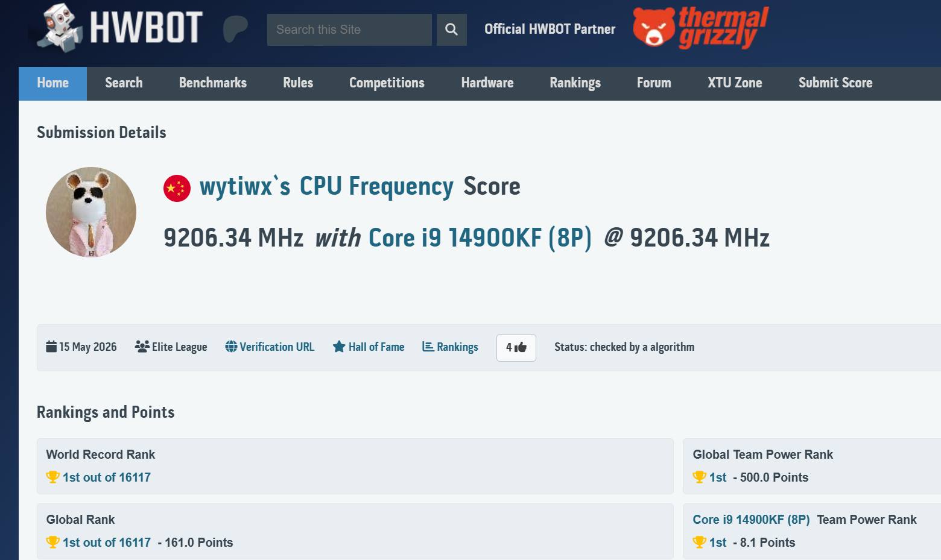The width and height of the screenshot is (941, 560).
Task: Follow the CPU Frequency benchmark link
Action: click(x=376, y=187)
